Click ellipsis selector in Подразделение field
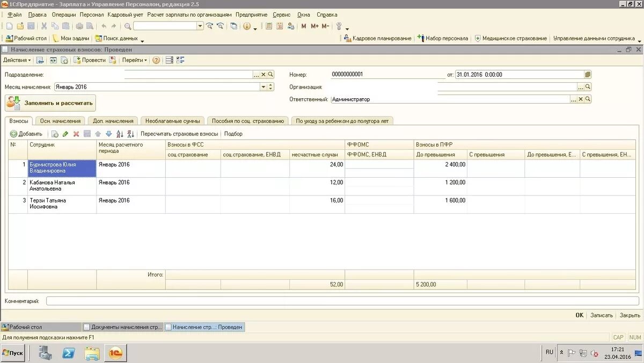Viewport: 644px width, 363px height. click(256, 75)
